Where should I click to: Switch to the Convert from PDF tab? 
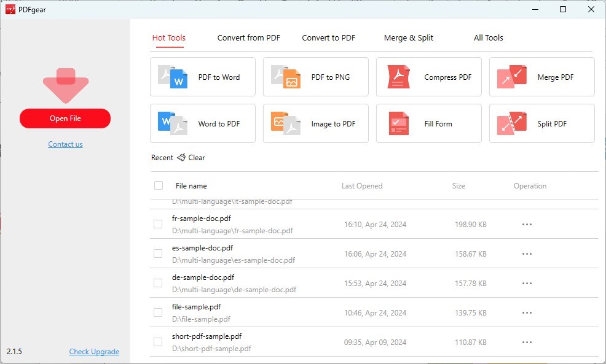tap(248, 37)
